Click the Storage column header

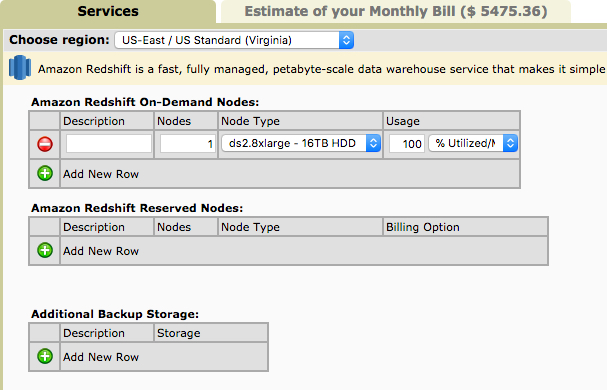pyautogui.click(x=179, y=333)
